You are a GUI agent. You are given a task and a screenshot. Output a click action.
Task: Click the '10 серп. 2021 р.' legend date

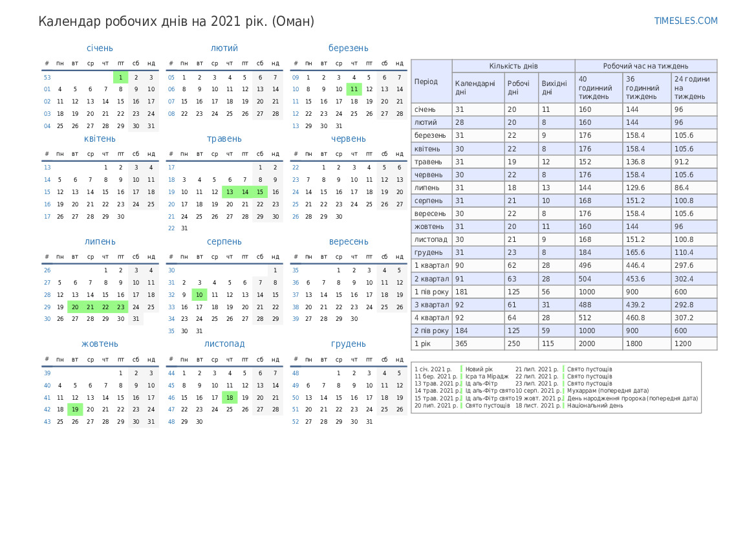coord(539,391)
